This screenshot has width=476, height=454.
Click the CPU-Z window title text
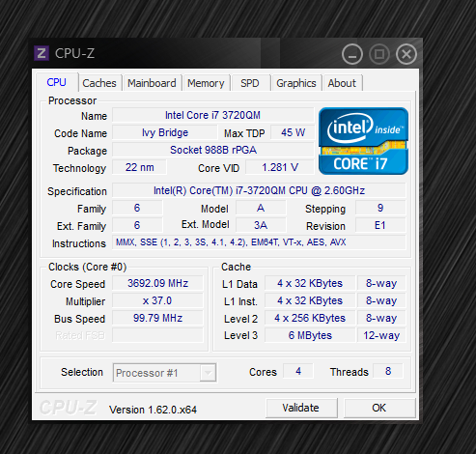pos(74,53)
